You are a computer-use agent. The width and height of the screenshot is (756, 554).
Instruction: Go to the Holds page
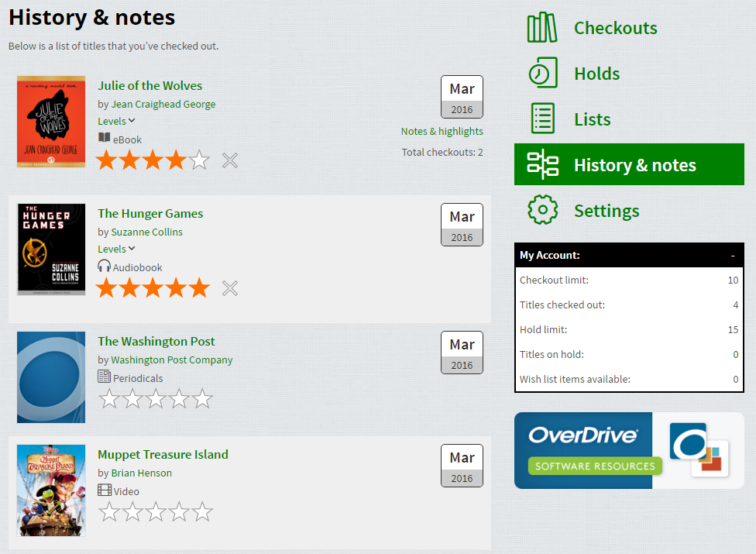597,74
